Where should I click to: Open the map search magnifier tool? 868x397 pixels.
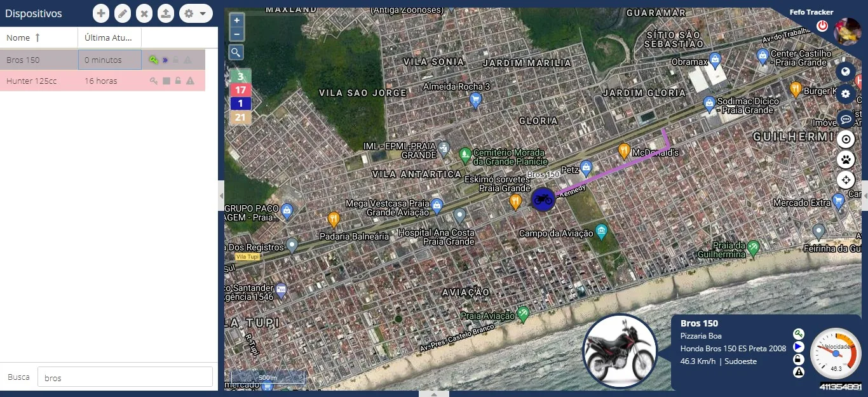click(236, 52)
